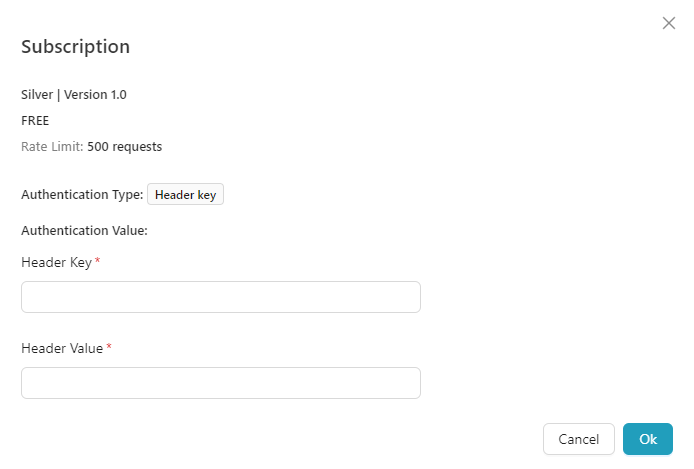
Task: Click the Silver plan name
Action: 38,95
